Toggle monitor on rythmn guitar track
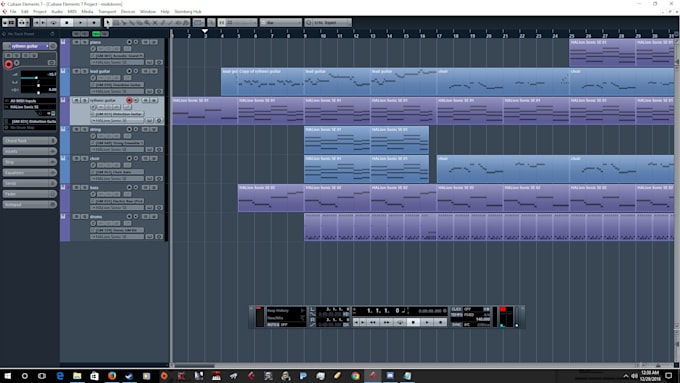 (136, 100)
